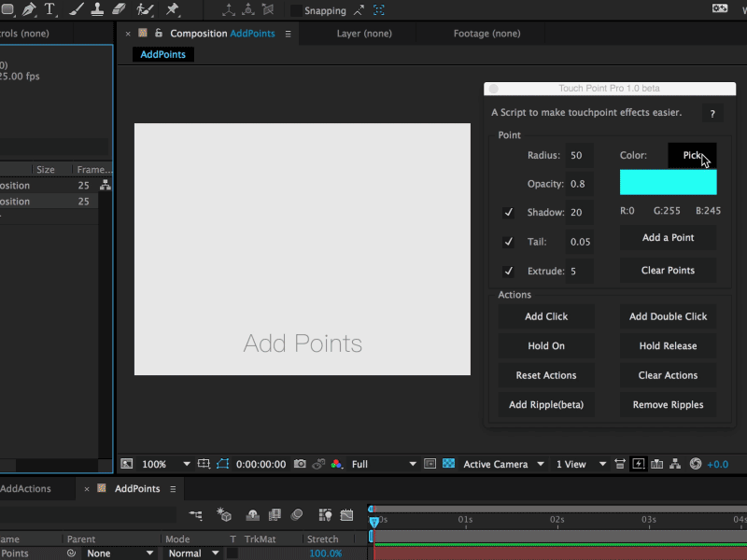Pick the Eraser tool

(x=119, y=9)
